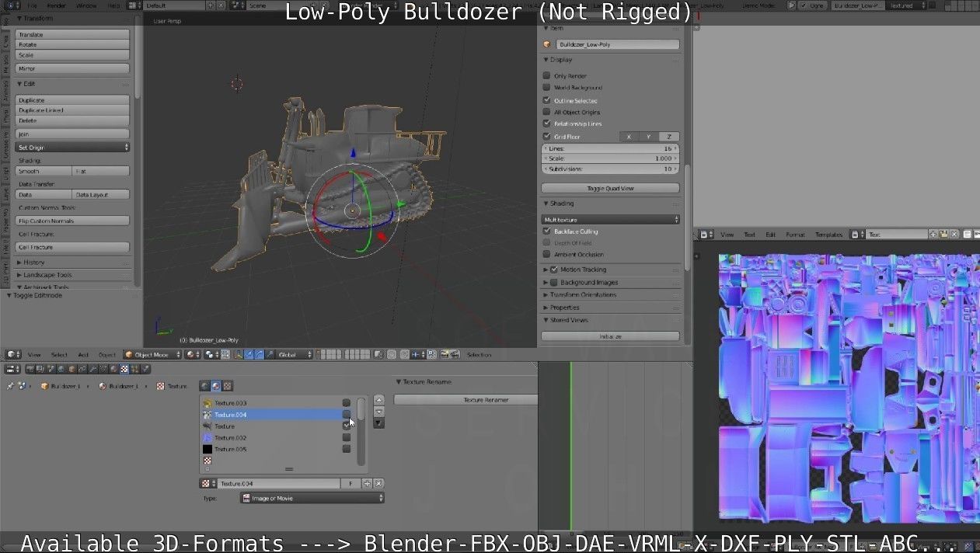Click the material texture context icon

216,386
